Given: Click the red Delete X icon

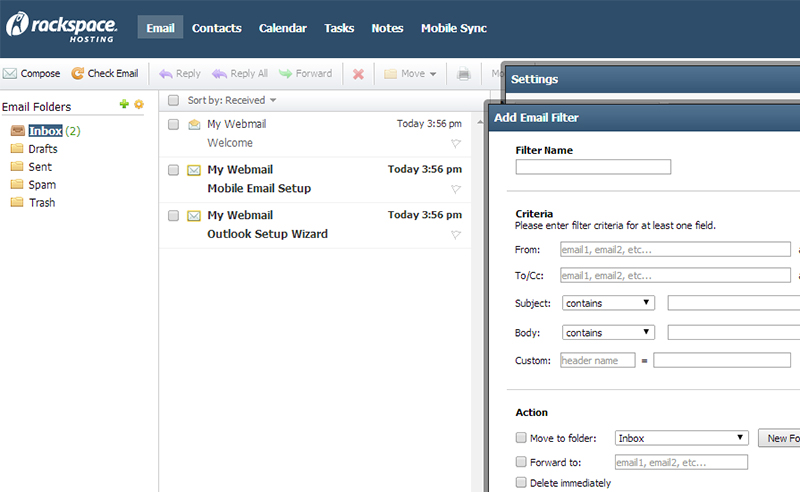Looking at the screenshot, I should (358, 73).
